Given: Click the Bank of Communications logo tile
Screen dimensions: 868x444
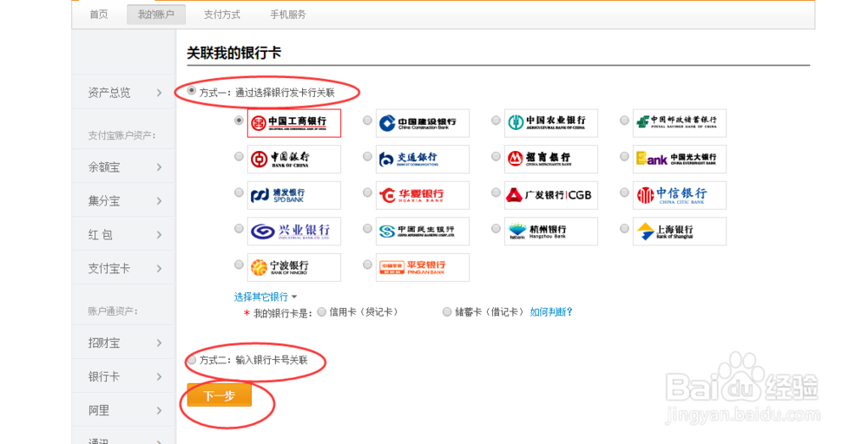Looking at the screenshot, I should click(x=423, y=160).
